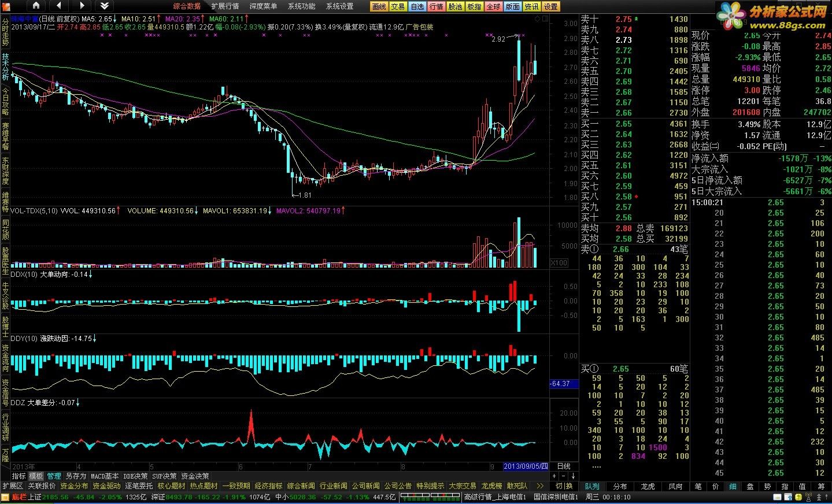Expand the 买① buy queue header
The image size is (832, 504).
(x=590, y=368)
